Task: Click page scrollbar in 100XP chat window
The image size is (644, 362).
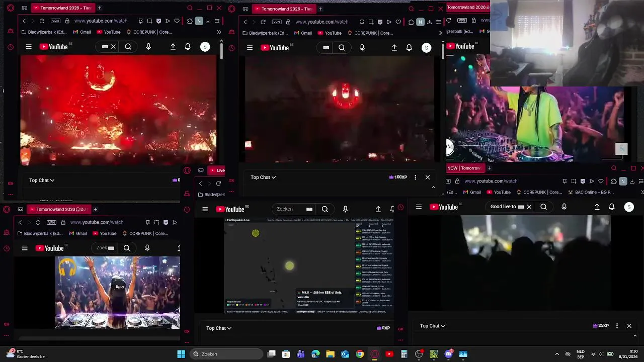Action: 443,50
